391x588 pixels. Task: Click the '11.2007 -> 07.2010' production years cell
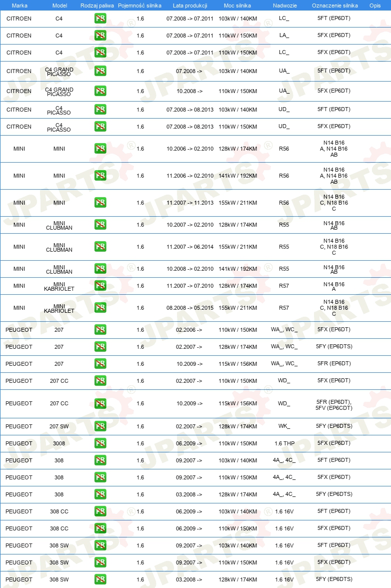pyautogui.click(x=190, y=286)
